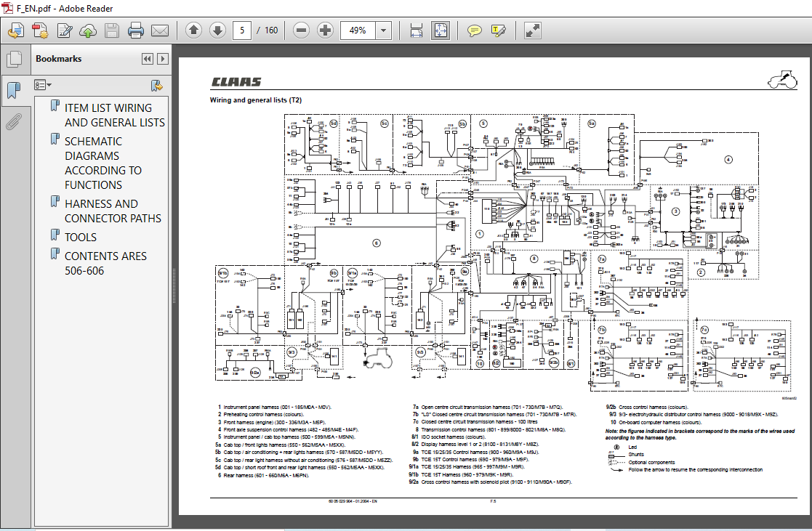Click the Open file toolbar icon
Viewport: 812px width, 531px height.
click(x=15, y=31)
